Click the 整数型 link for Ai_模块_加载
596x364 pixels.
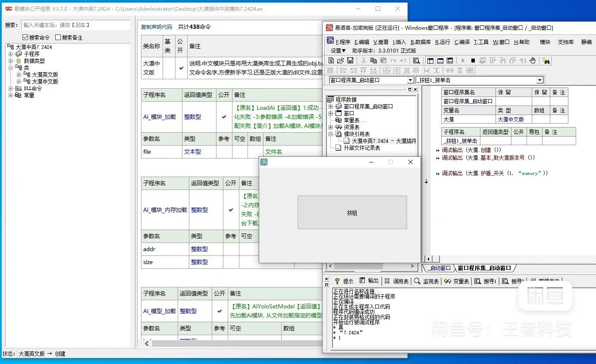193,117
